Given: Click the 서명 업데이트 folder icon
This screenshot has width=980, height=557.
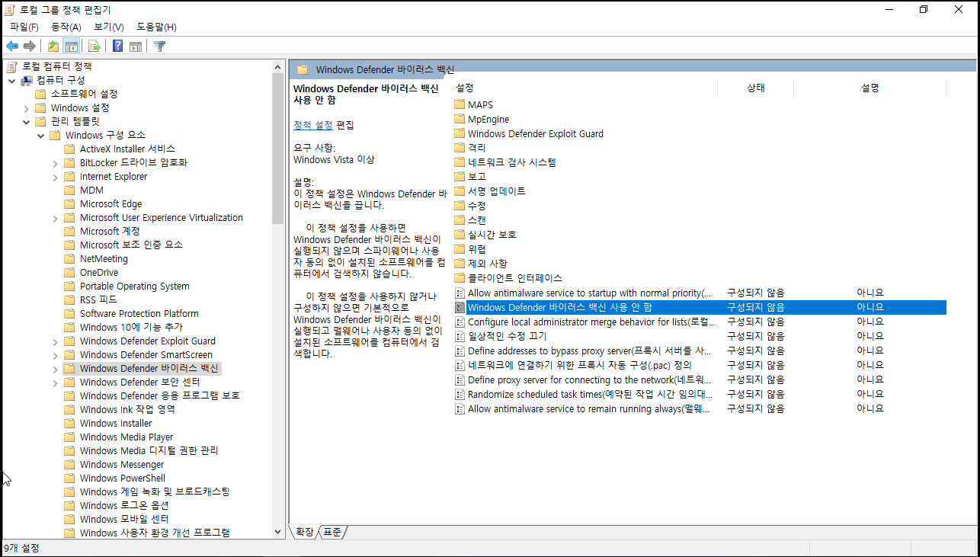Looking at the screenshot, I should click(460, 191).
